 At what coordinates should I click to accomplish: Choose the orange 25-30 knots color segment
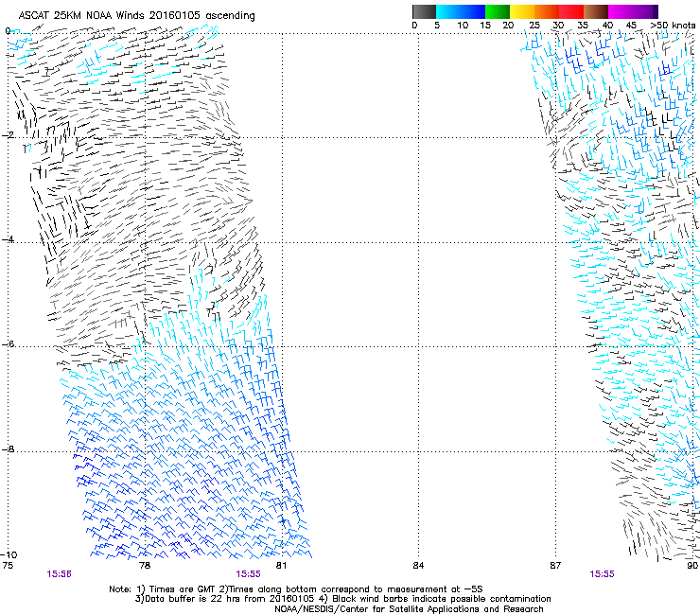[x=547, y=11]
